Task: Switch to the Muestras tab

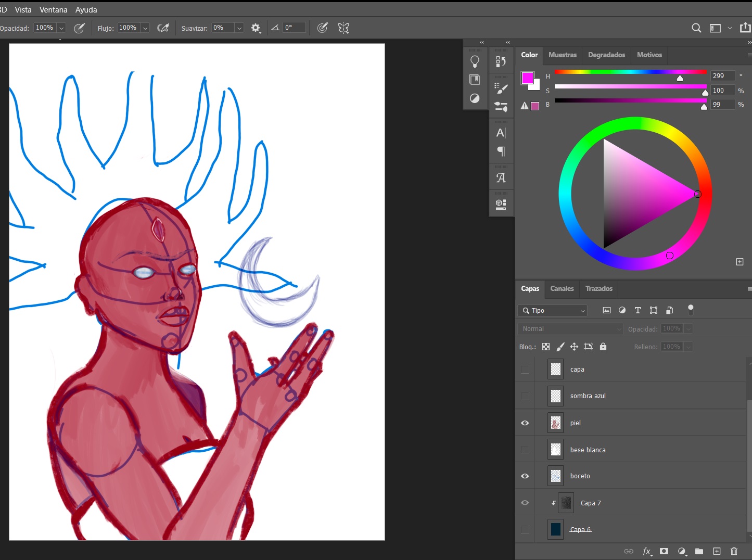Action: (563, 55)
